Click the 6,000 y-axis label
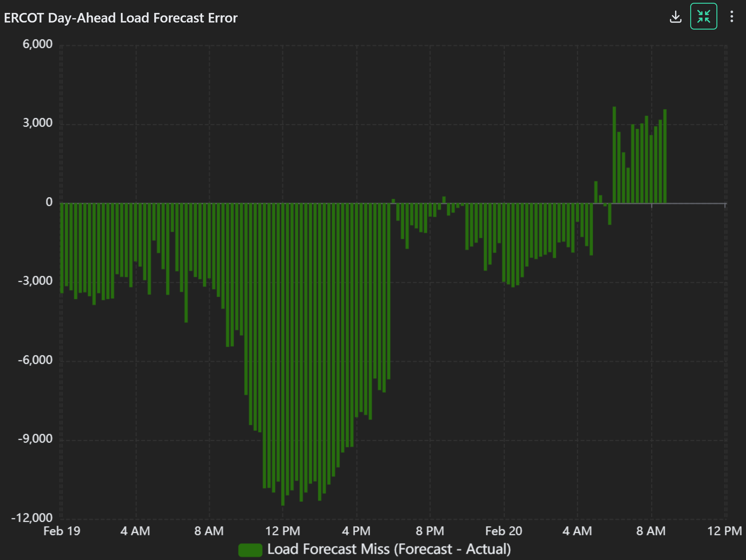 pyautogui.click(x=37, y=44)
